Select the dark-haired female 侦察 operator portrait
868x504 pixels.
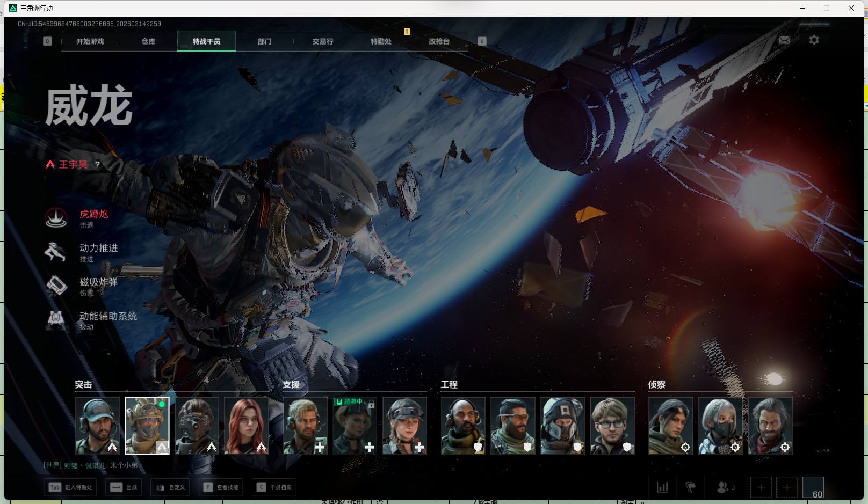tap(671, 426)
